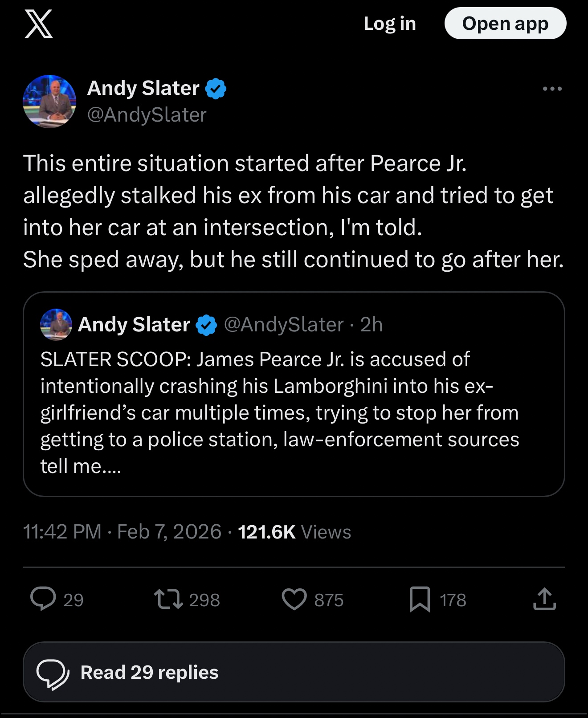Image resolution: width=588 pixels, height=718 pixels.
Task: Click the @AndySlater handle under the name
Action: click(147, 115)
